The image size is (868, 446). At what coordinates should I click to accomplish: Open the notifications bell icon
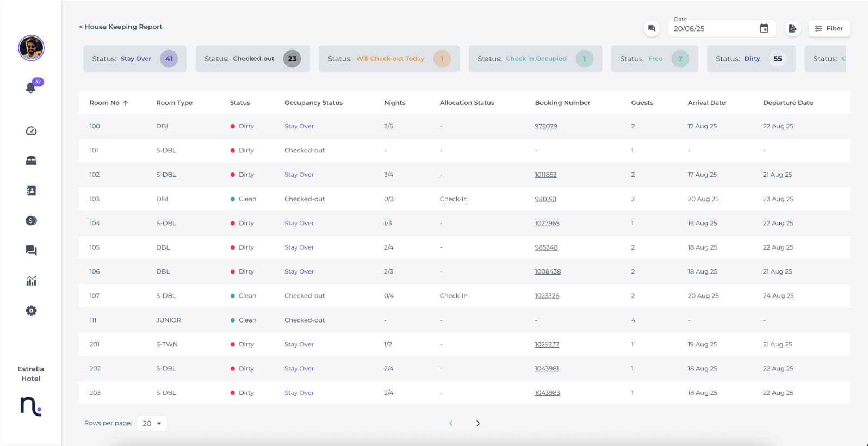click(31, 88)
